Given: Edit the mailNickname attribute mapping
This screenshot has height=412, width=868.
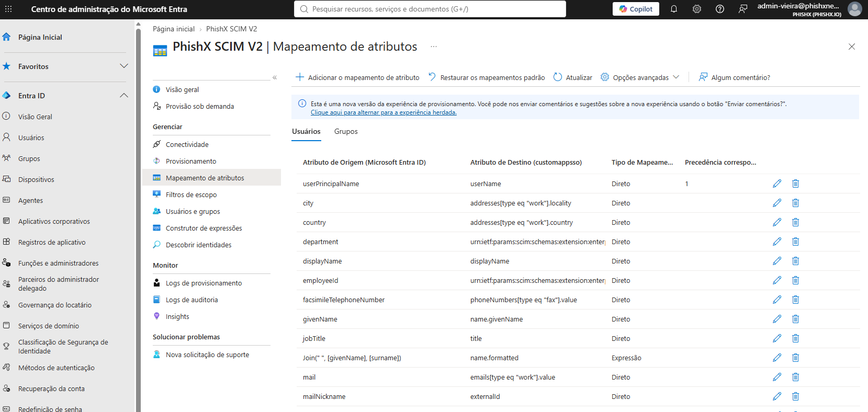Looking at the screenshot, I should [777, 396].
